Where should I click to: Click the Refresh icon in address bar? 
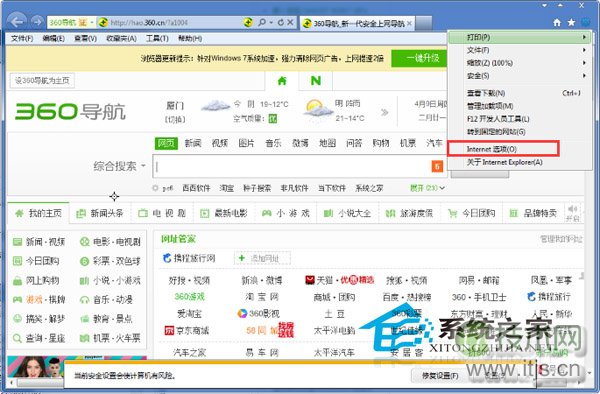[x=281, y=23]
